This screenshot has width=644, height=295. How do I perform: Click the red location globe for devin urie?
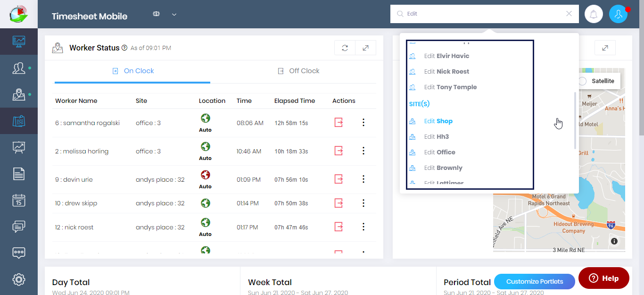pyautogui.click(x=206, y=175)
